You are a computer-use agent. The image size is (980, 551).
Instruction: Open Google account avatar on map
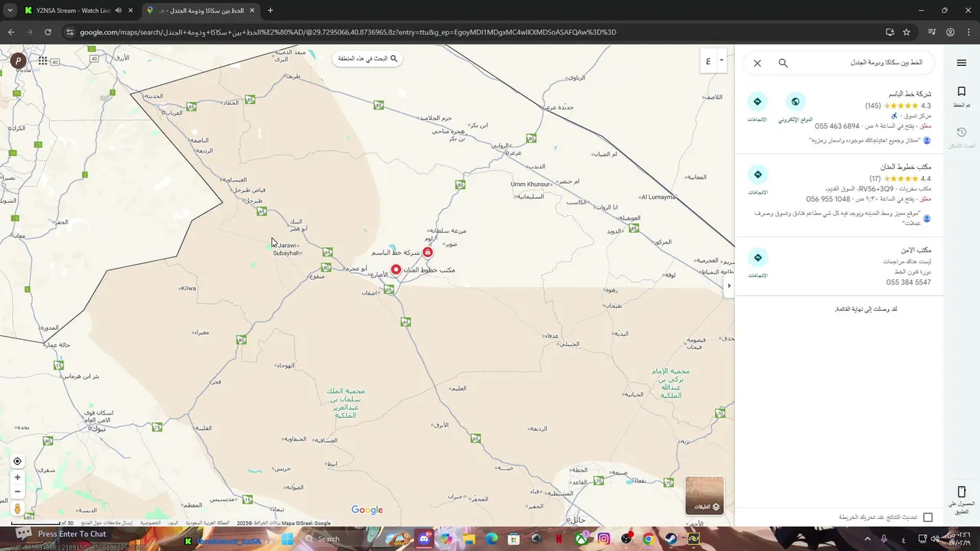tap(17, 60)
